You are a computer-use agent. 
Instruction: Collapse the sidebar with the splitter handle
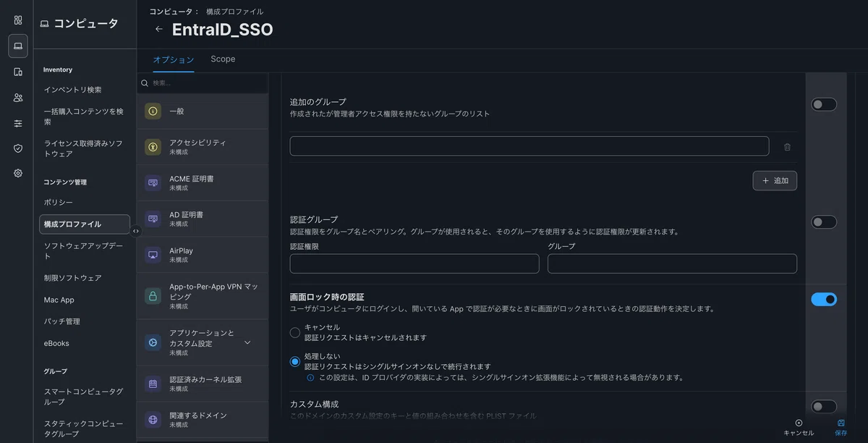pos(136,231)
